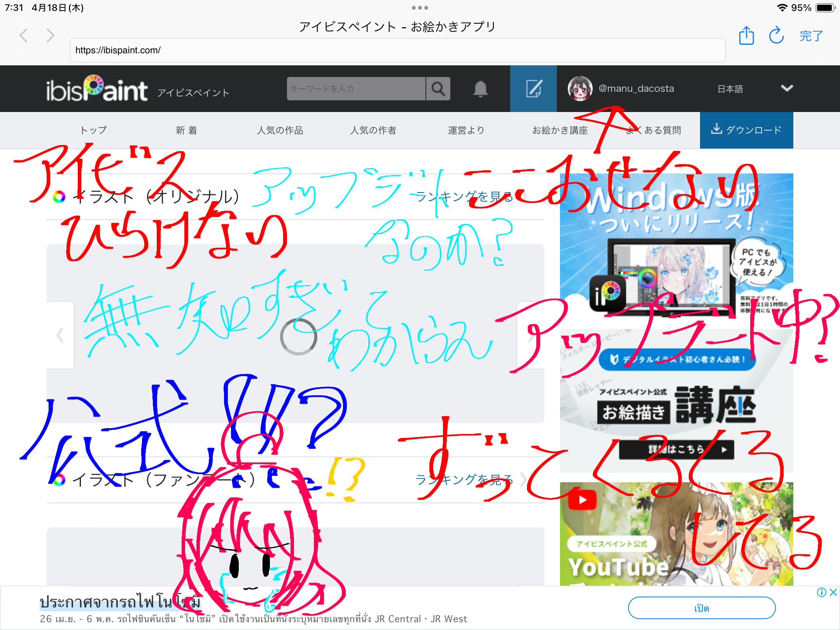The height and width of the screenshot is (630, 840).
Task: Click the ibisPaint logo
Action: click(x=97, y=89)
